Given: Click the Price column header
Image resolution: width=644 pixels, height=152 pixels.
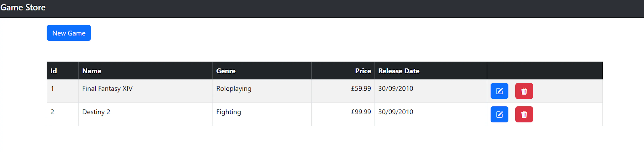Looking at the screenshot, I should pos(363,71).
